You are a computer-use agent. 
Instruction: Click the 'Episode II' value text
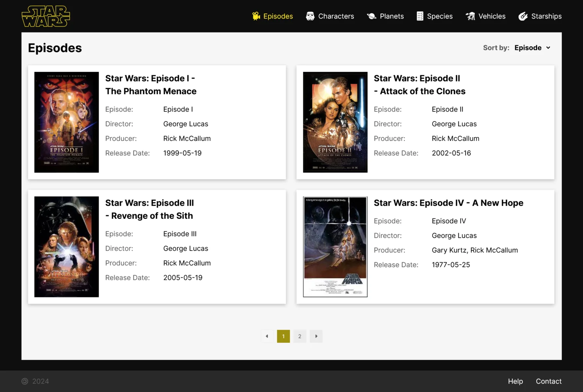pyautogui.click(x=447, y=109)
